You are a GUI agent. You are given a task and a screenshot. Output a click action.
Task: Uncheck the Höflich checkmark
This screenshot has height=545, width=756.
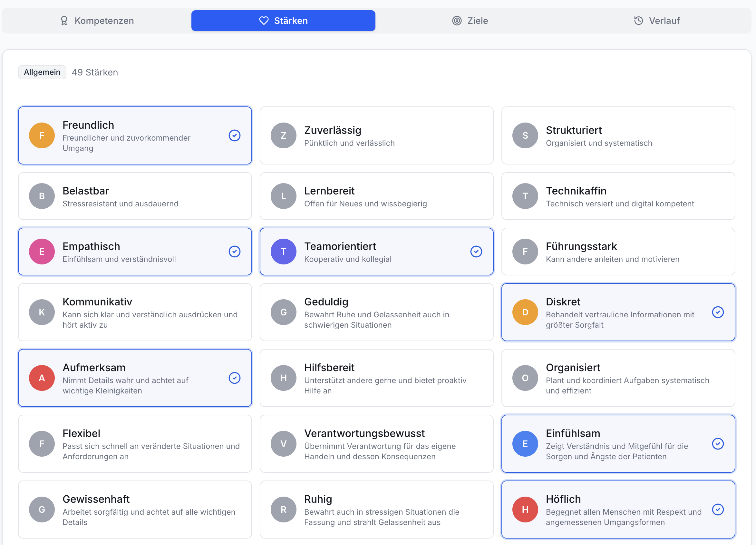click(718, 509)
